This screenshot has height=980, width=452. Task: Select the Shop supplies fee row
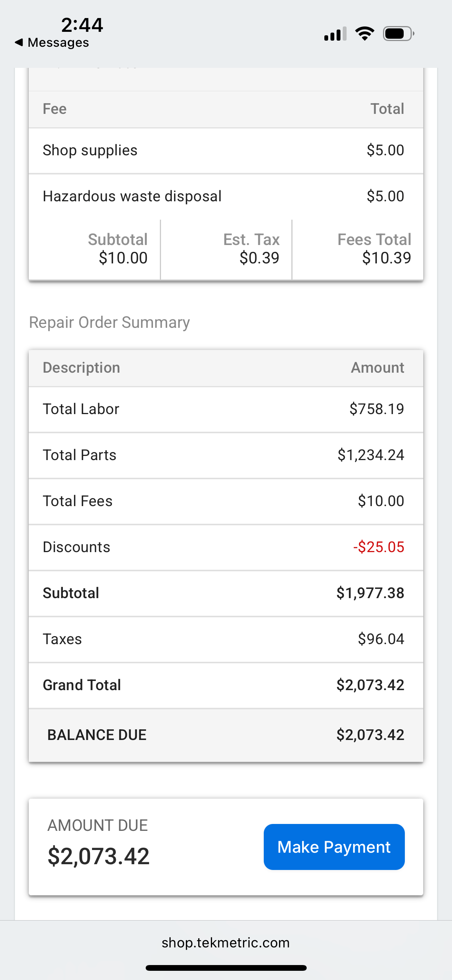tap(226, 150)
